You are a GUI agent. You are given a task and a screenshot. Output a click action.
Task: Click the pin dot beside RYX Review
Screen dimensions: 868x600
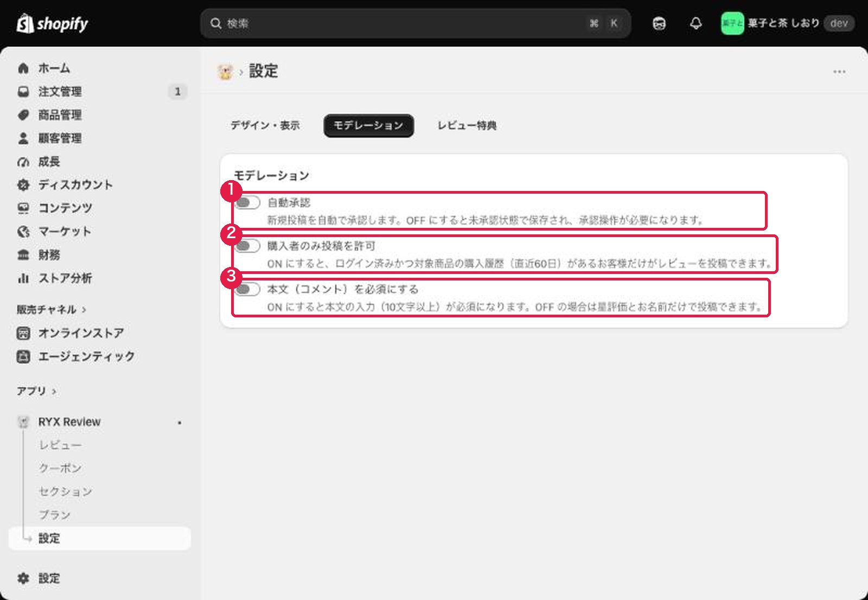[x=180, y=423]
